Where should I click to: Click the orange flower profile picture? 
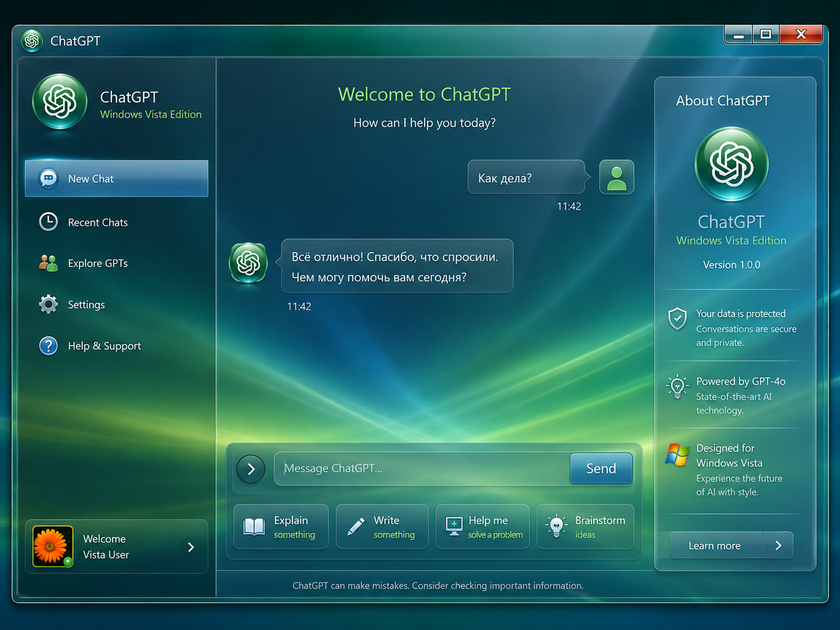[53, 546]
